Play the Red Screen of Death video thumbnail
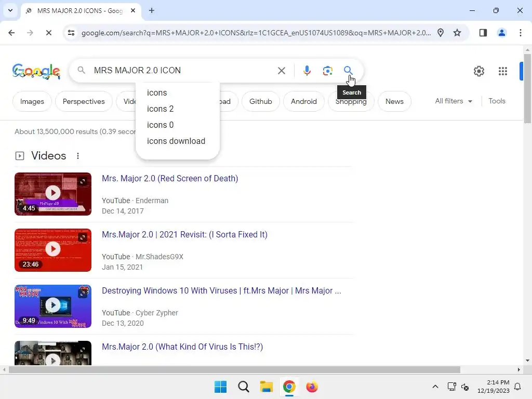This screenshot has width=532, height=399. [53, 194]
